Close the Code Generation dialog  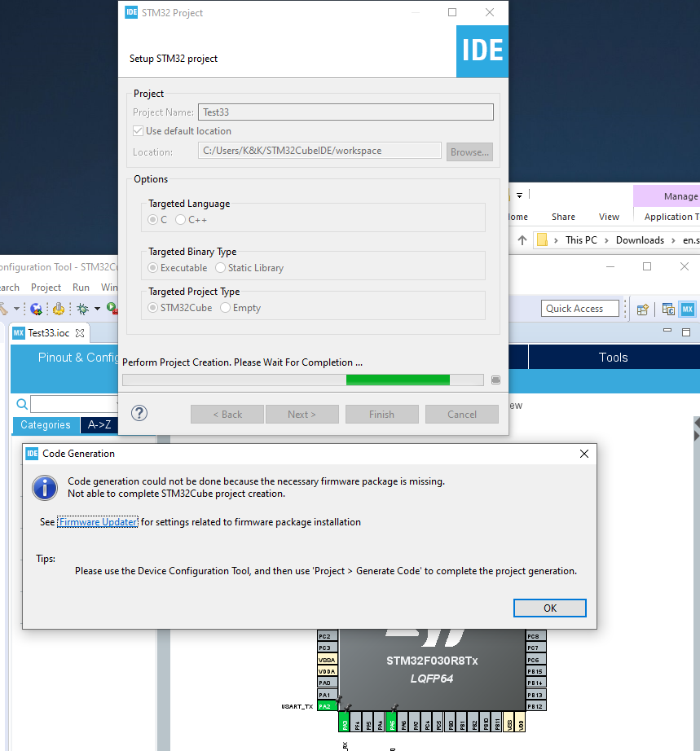coord(583,454)
